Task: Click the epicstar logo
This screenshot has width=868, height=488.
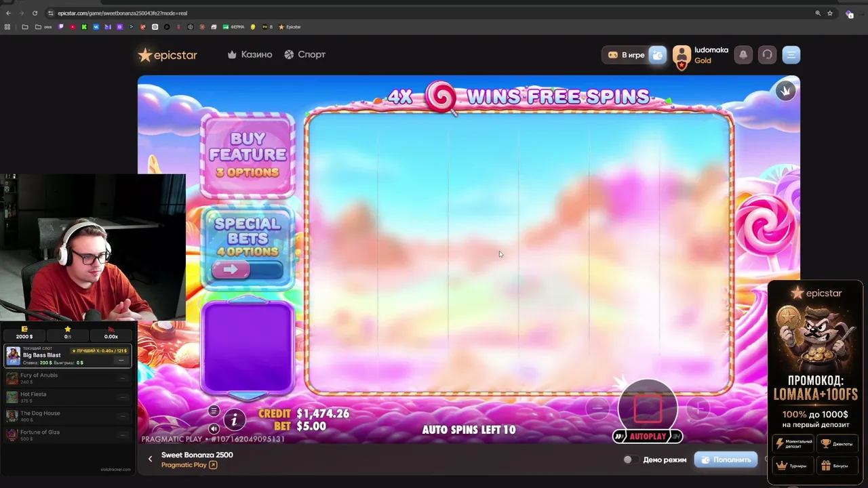Action: [x=167, y=55]
